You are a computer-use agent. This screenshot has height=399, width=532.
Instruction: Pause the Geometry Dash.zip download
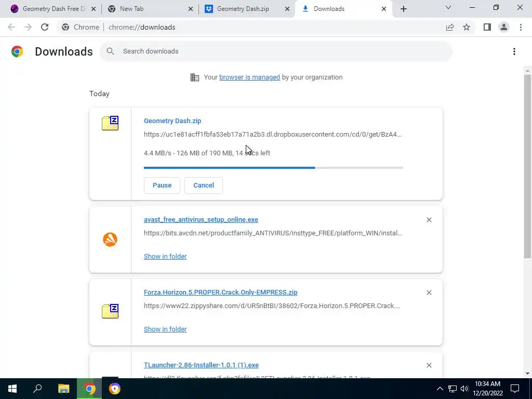[162, 185]
